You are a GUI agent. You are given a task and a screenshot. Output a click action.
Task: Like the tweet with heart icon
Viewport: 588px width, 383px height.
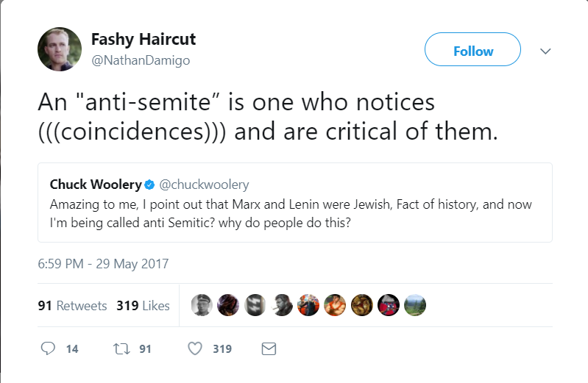[195, 349]
